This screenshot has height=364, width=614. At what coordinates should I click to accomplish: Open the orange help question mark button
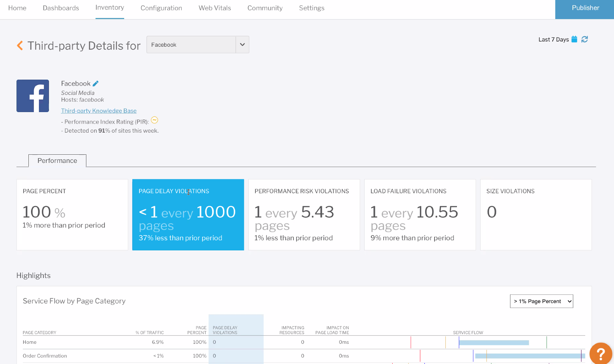601,353
